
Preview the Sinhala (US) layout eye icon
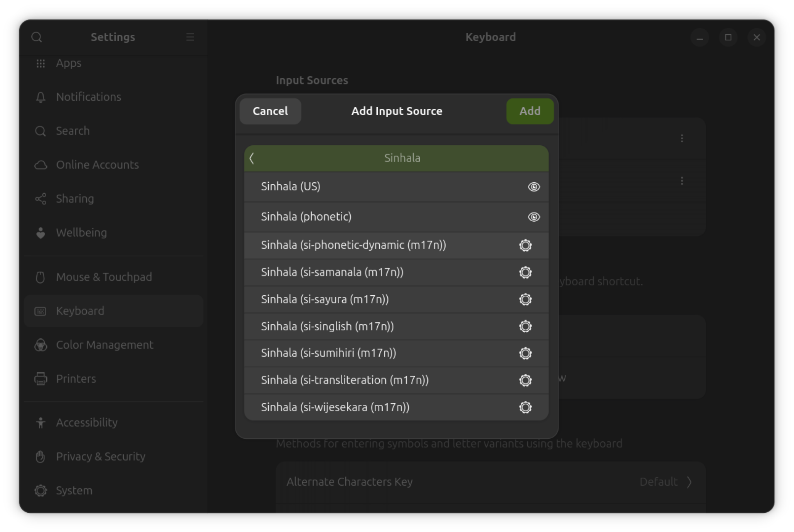(534, 187)
